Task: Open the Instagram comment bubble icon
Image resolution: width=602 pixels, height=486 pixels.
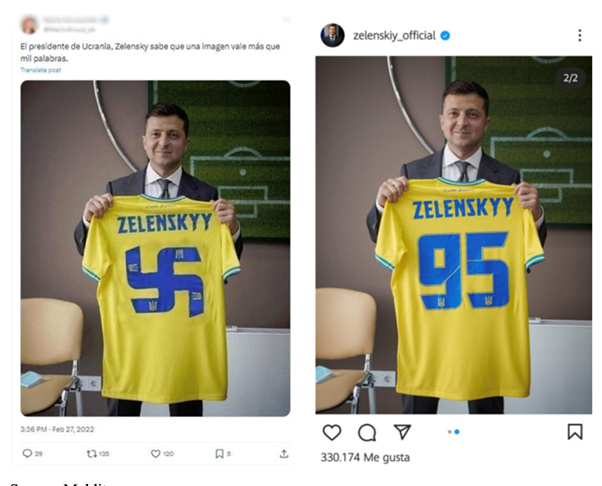Action: tap(367, 433)
